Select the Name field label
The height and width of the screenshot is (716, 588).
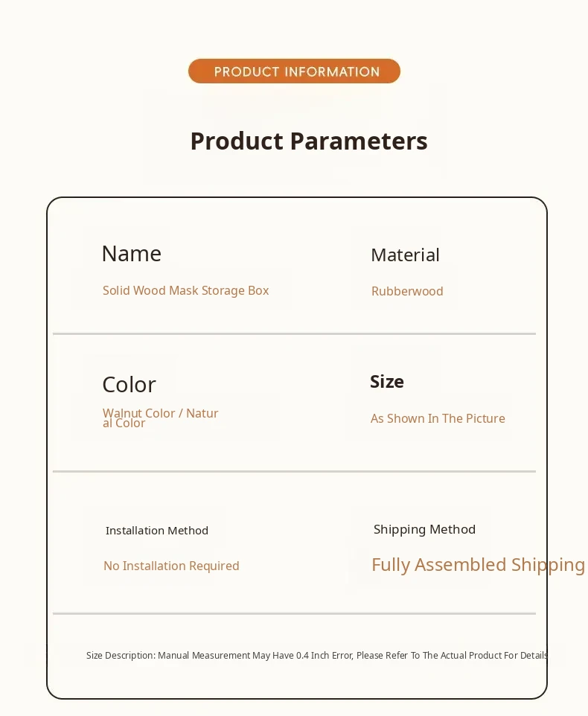tap(131, 254)
